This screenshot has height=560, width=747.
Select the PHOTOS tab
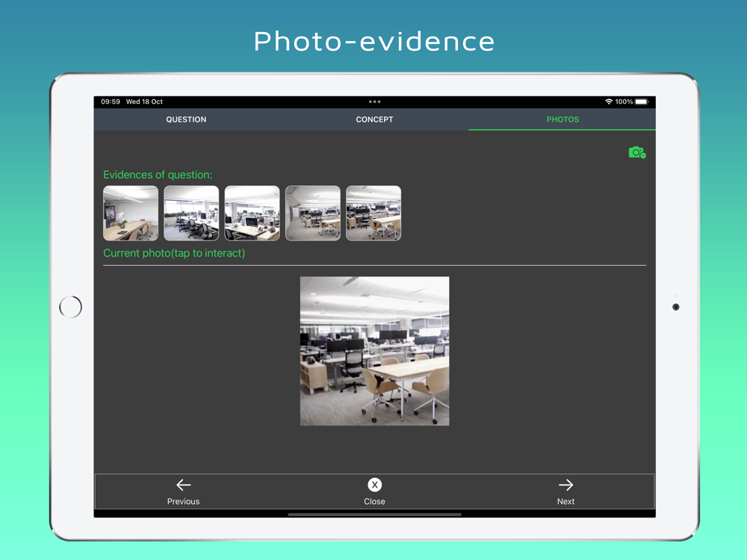(562, 119)
